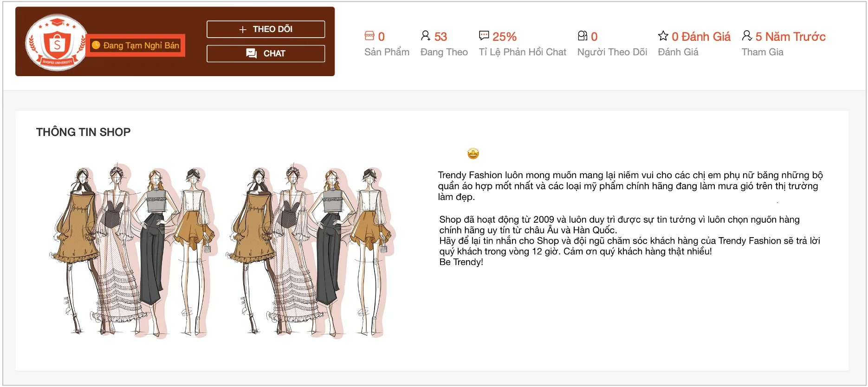Click the Sản Phẩm label

[387, 52]
